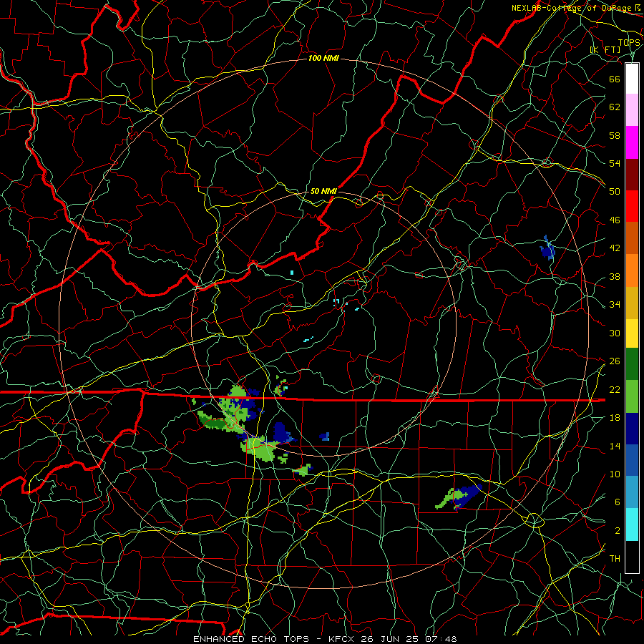Click the 'ENHANCED ECHO TOPS' product title

tap(250, 639)
